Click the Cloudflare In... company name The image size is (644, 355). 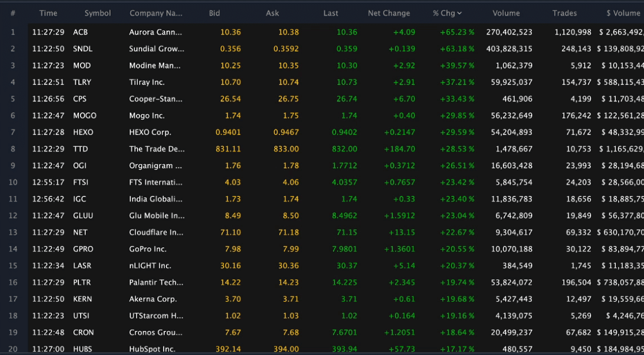(156, 233)
